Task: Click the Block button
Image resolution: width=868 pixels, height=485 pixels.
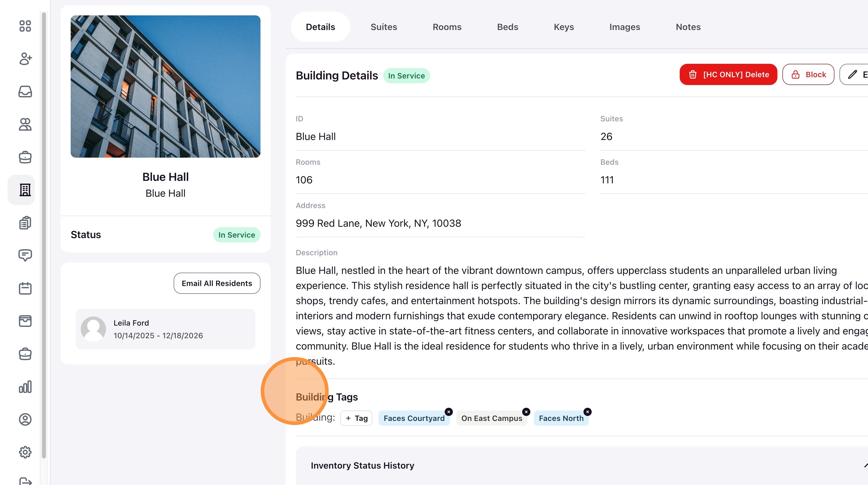Action: coord(808,74)
